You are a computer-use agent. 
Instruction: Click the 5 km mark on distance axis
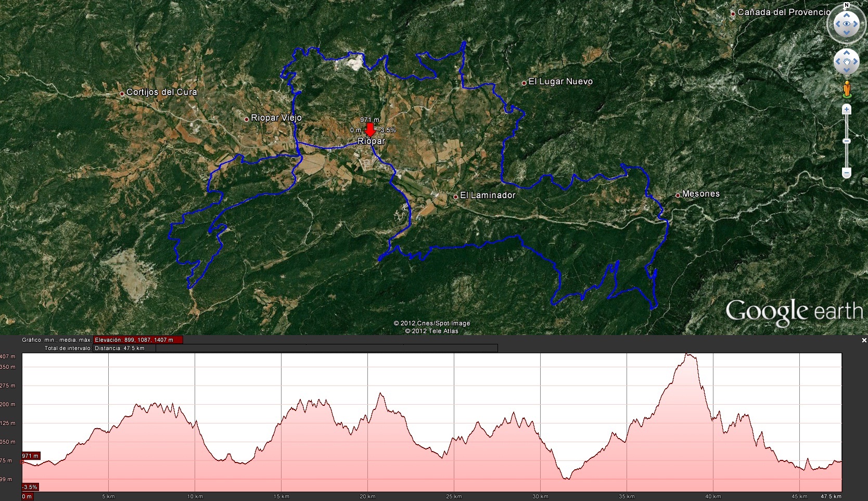108,496
